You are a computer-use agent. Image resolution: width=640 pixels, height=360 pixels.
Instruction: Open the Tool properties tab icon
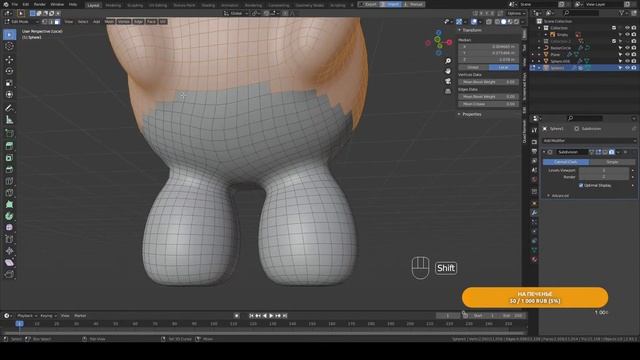point(534,130)
